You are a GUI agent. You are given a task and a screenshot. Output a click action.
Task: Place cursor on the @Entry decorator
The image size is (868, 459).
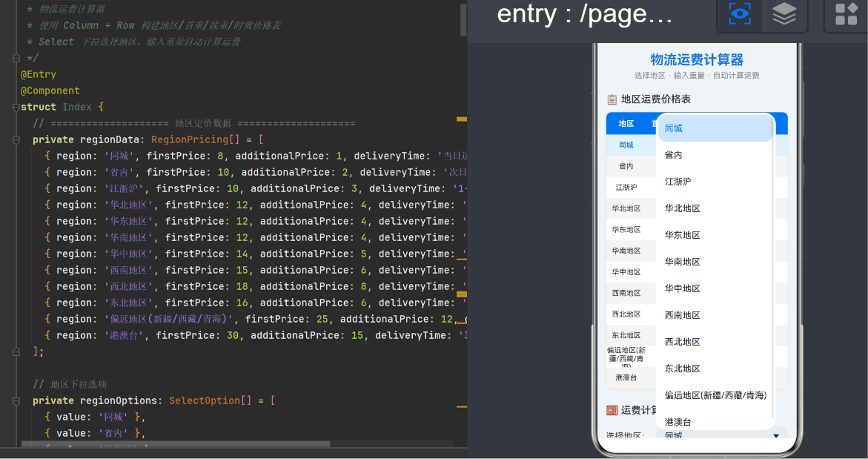39,74
